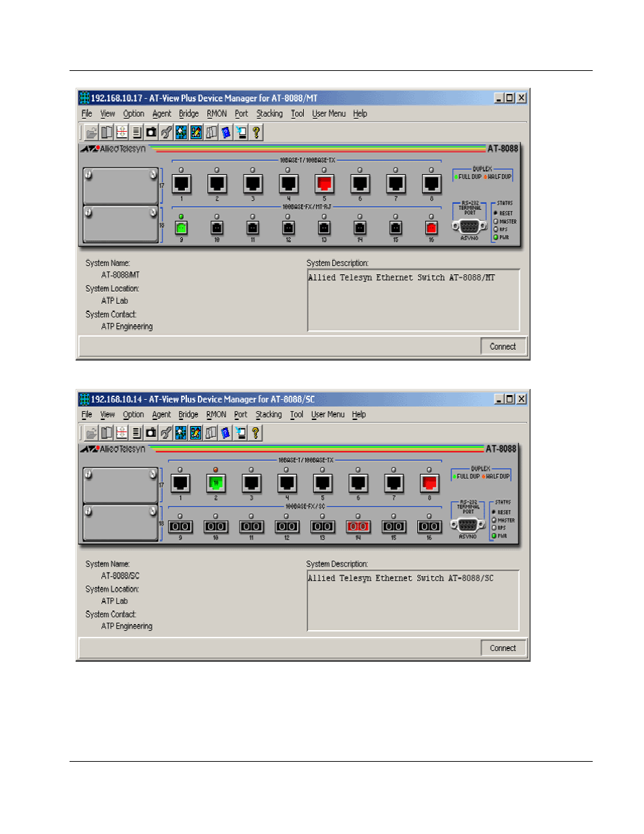
Task: Click the Connect button in the AT-8088/MT window
Action: coord(503,346)
